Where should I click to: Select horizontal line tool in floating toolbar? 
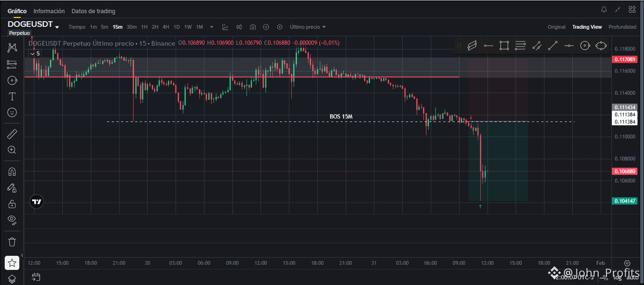[569, 46]
